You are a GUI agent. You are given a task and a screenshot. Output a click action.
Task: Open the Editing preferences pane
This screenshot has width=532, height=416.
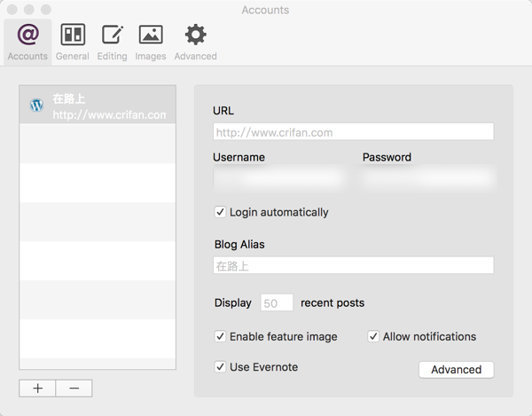click(x=112, y=42)
